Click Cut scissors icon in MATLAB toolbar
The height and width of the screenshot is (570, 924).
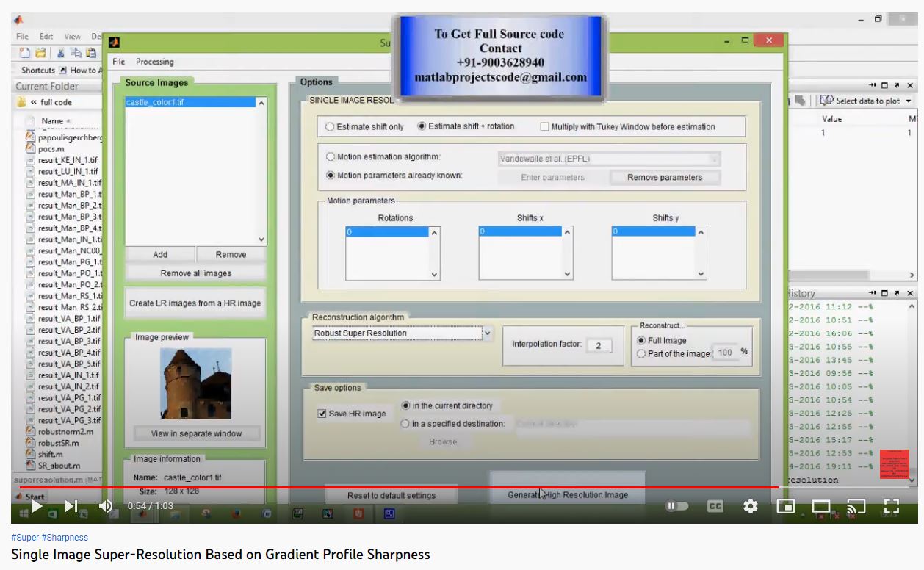[x=61, y=52]
